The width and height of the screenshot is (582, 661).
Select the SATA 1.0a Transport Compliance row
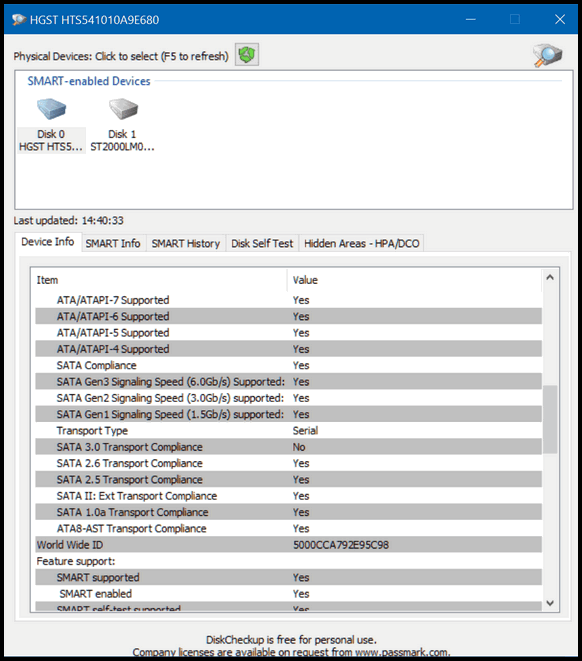coord(288,512)
